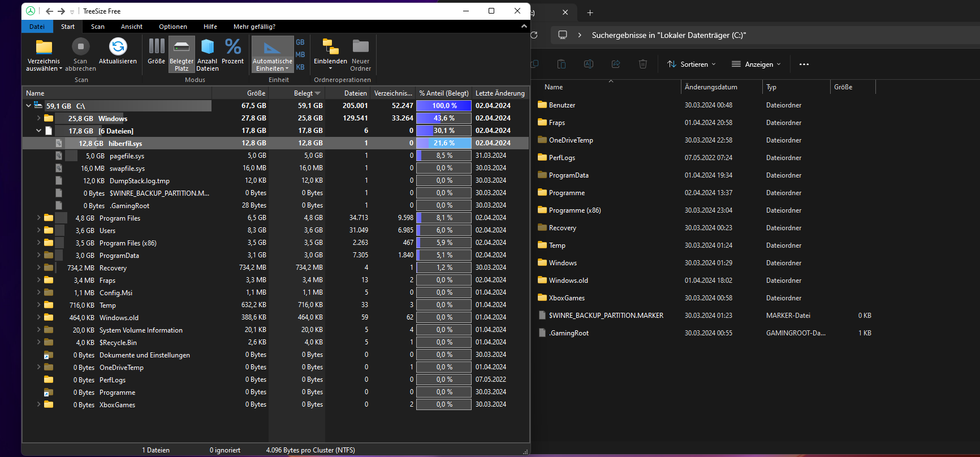Image resolution: width=980 pixels, height=457 pixels.
Task: Select .GamingRoot file in Explorer
Action: (x=569, y=333)
